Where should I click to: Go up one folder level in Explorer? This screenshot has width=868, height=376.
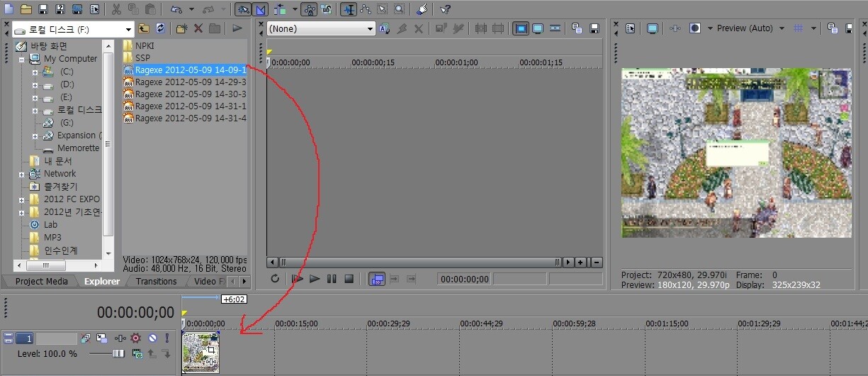pos(144,28)
